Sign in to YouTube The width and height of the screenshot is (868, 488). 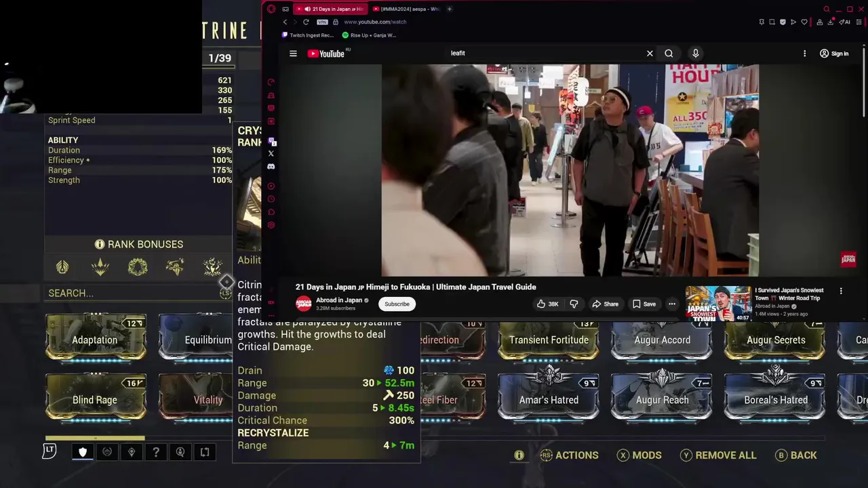click(834, 54)
